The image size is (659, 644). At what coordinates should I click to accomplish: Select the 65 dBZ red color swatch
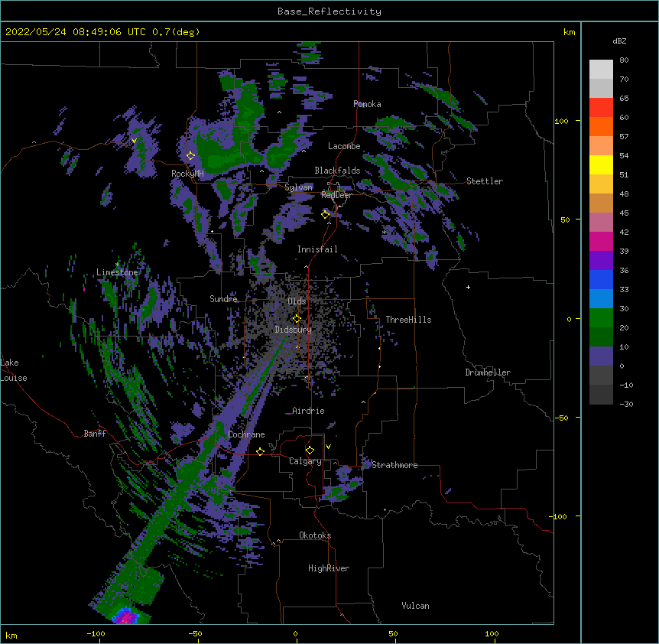coord(601,107)
